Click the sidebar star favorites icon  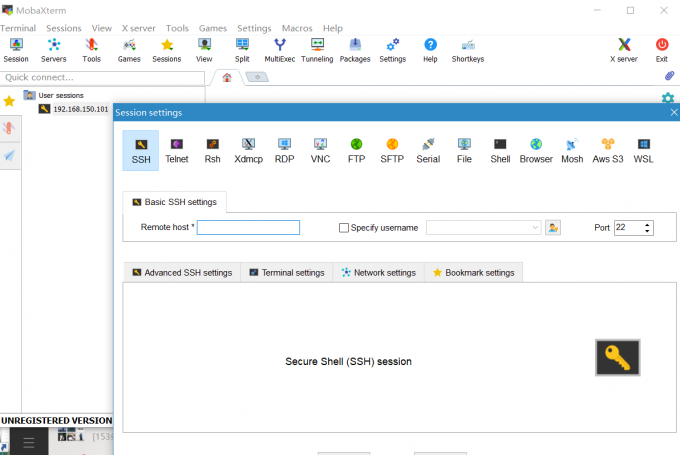pyautogui.click(x=9, y=101)
